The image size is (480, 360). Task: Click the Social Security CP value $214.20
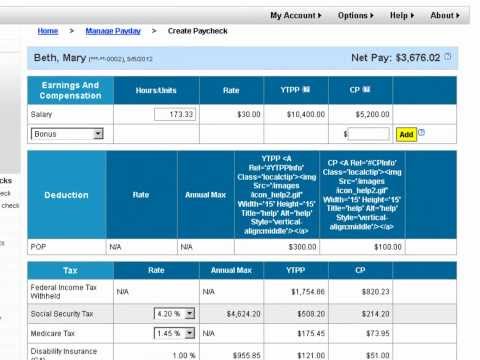coord(376,314)
